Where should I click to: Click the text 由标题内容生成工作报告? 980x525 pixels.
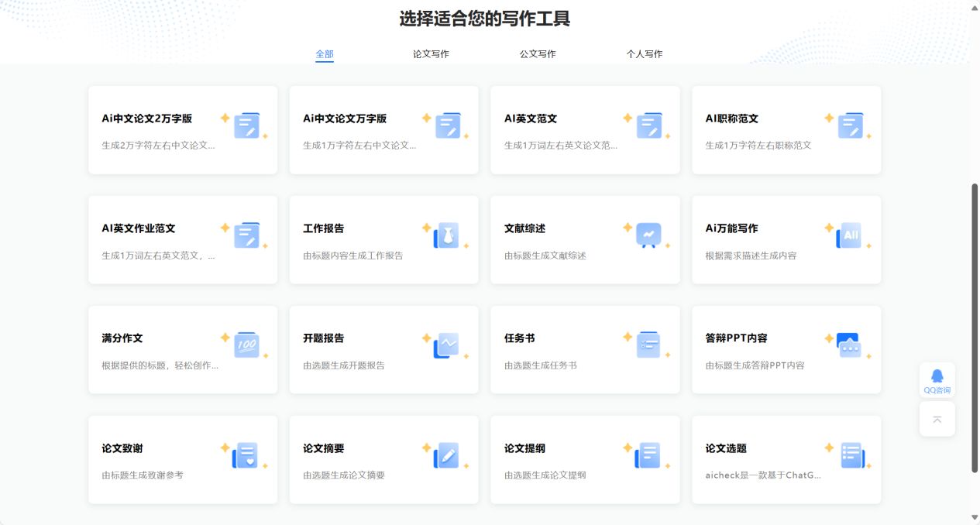(353, 255)
